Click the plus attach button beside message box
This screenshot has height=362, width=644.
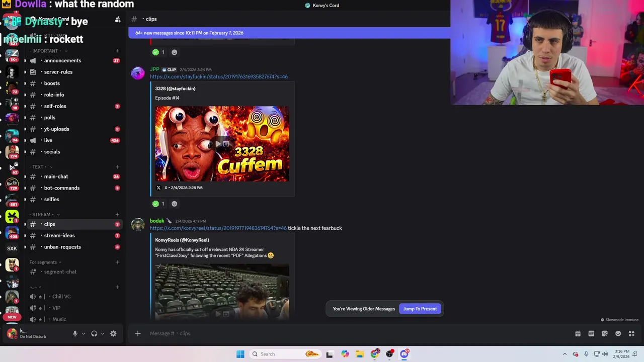(137, 333)
